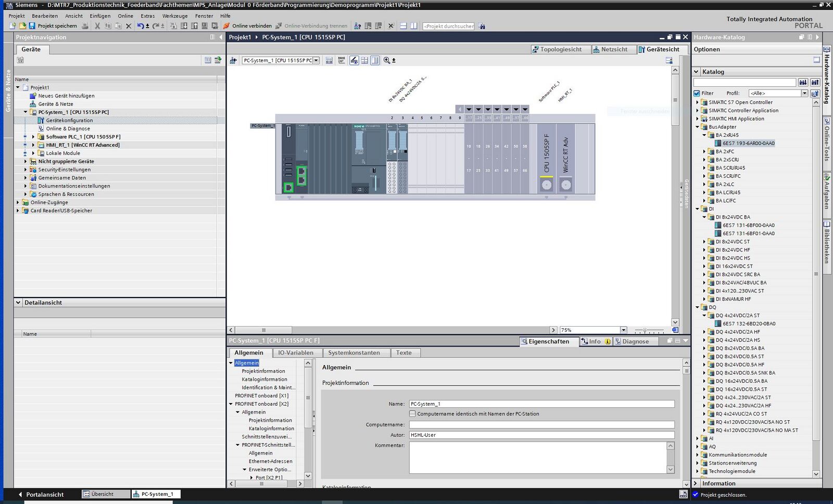This screenshot has width=833, height=504.
Task: Select Neues Gerät hinzufügen
Action: click(x=66, y=96)
